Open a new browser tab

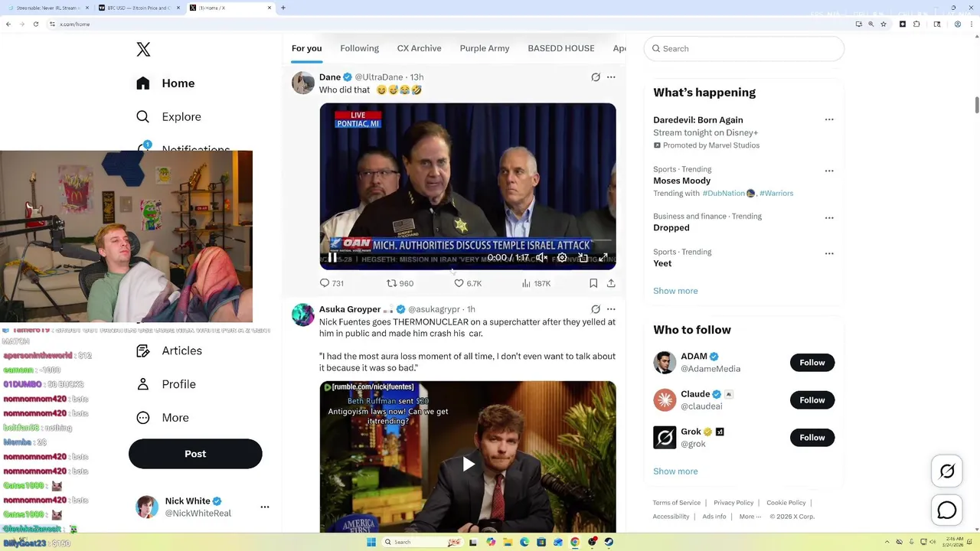click(x=283, y=8)
